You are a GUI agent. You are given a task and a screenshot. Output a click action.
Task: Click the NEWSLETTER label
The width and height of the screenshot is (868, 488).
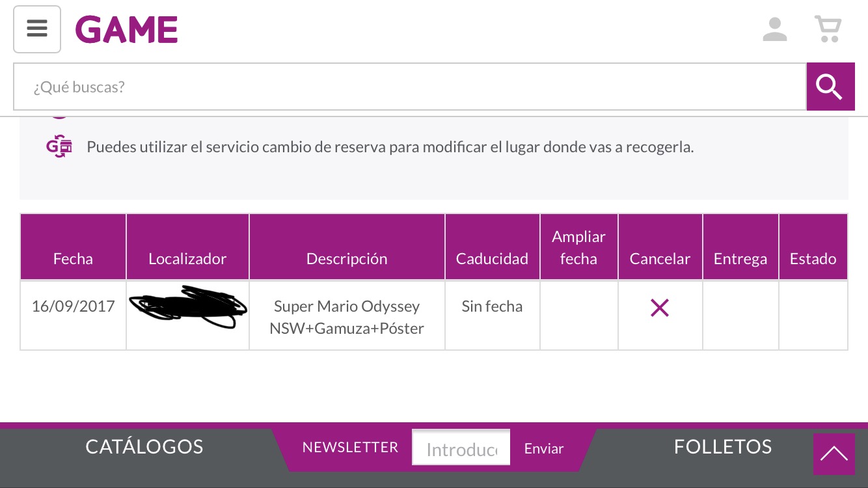tap(350, 448)
